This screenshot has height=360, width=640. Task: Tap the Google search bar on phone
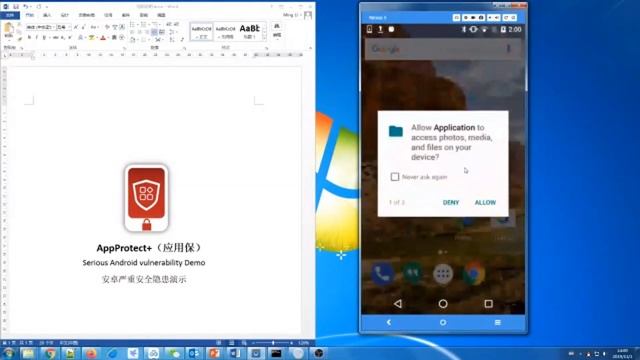tap(443, 49)
